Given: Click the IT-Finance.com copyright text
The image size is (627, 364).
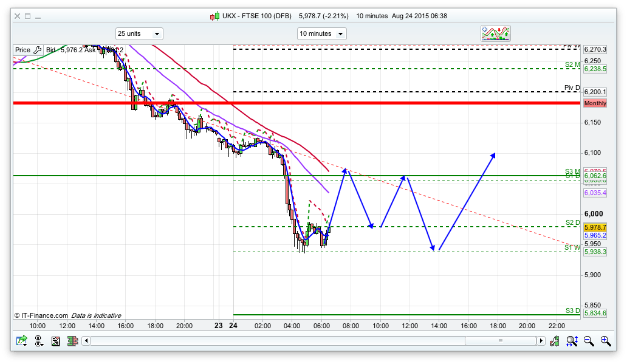Looking at the screenshot, I should (41, 315).
